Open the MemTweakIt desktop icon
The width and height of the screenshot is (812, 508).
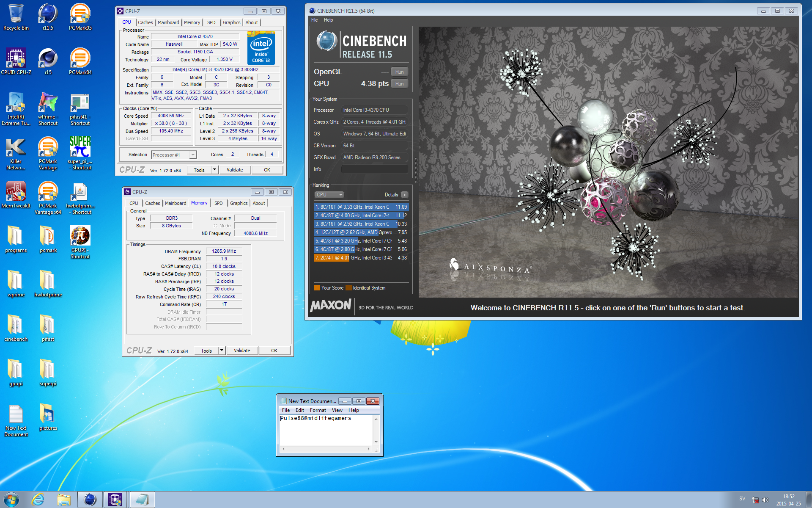(16, 195)
